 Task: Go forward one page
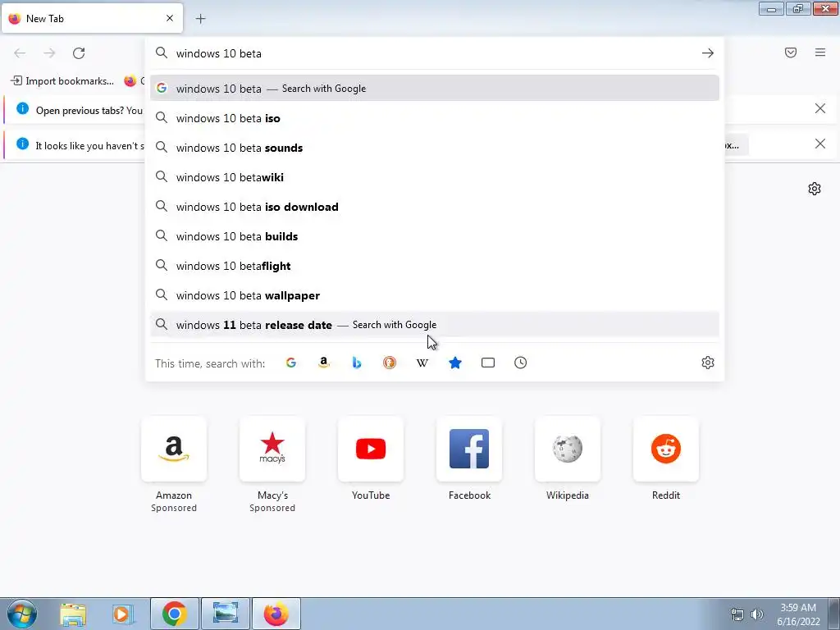click(49, 53)
